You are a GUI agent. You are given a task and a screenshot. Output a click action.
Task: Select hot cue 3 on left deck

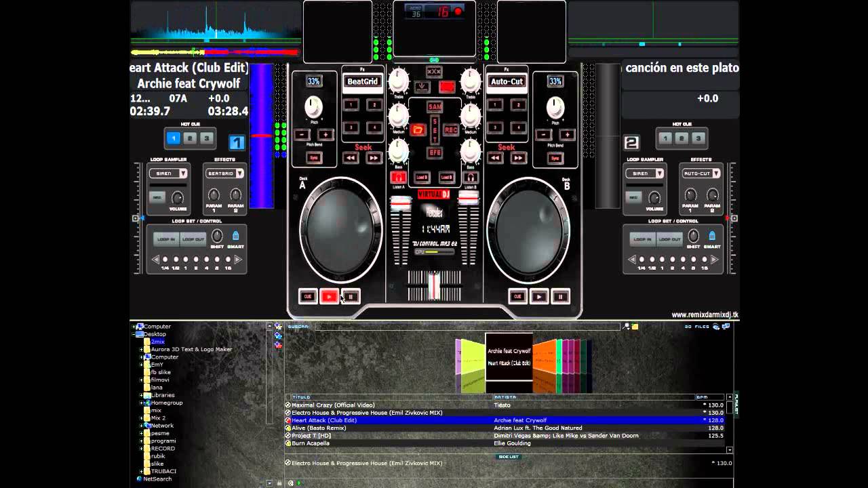[206, 138]
